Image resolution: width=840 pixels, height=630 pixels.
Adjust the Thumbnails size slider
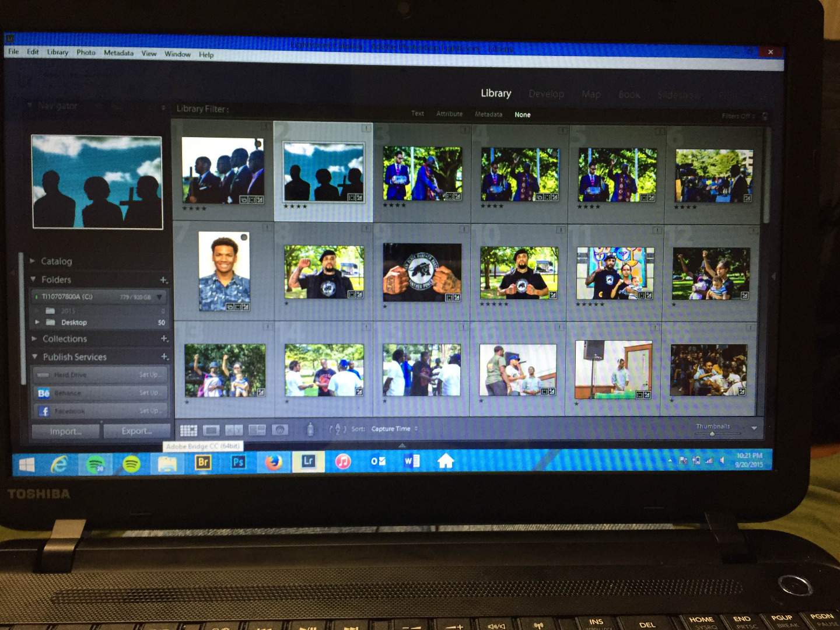pyautogui.click(x=712, y=434)
